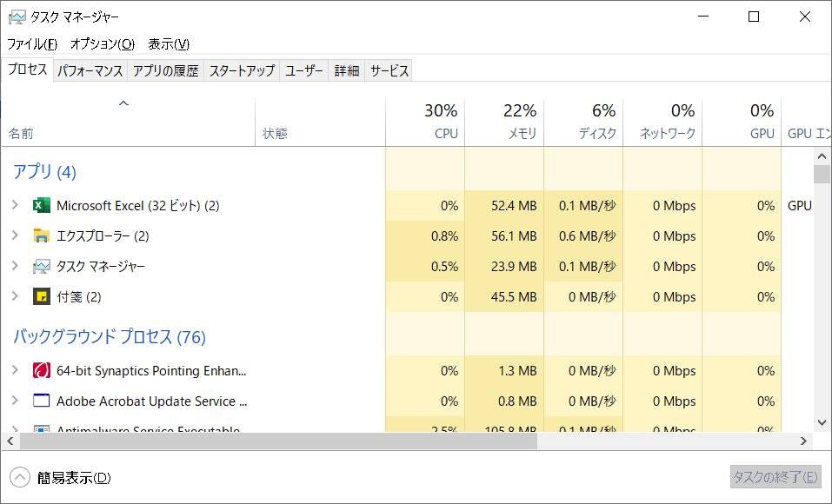832x504 pixels.
Task: Click the horizontal scrollbar left arrow
Action: pyautogui.click(x=10, y=441)
